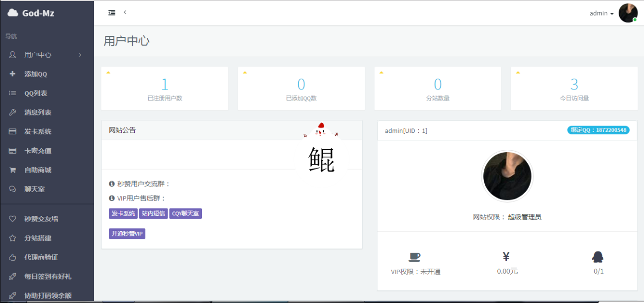This screenshot has width=644, height=303.
Task: Click the info icon beside VIP用户售后群
Action: click(112, 199)
